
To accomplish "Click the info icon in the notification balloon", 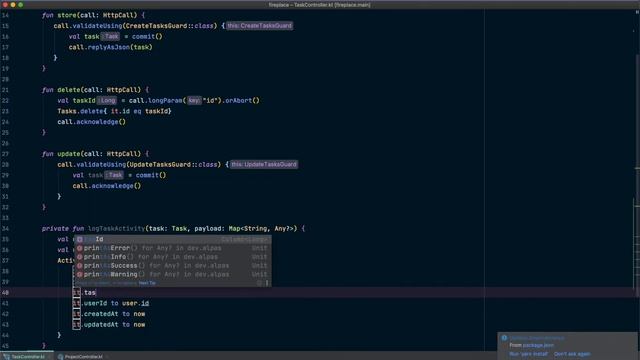I will 504,338.
